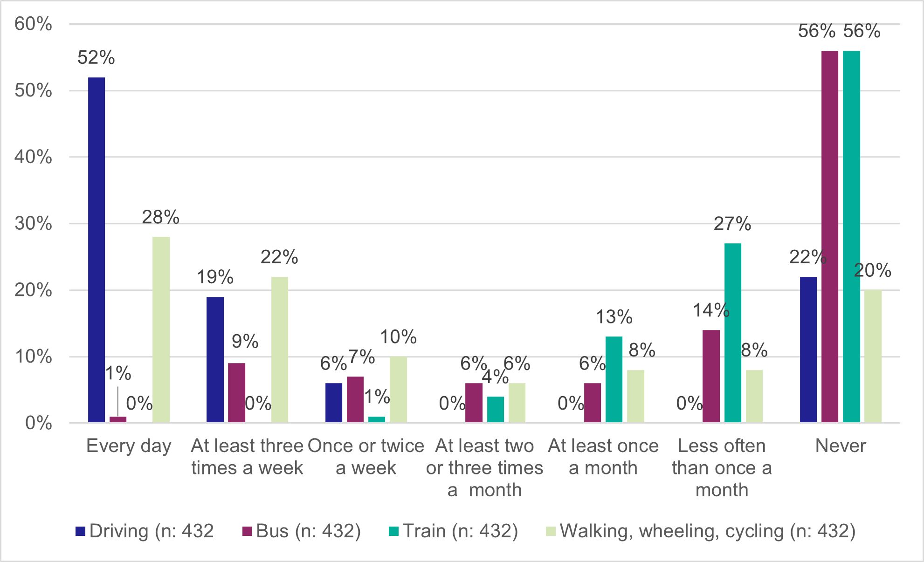Select the Train (n: 432) legend label
The width and height of the screenshot is (924, 562).
(x=461, y=531)
